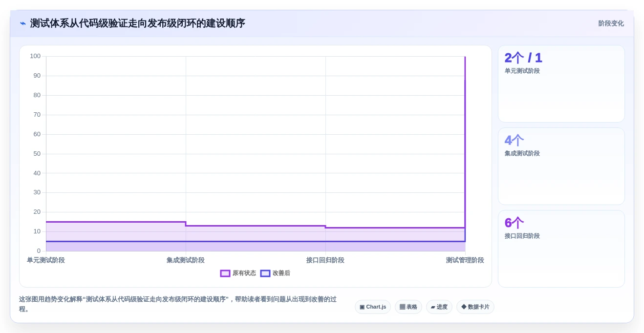
Task: Click the 单元测试阶段 x-axis label
Action: coord(46,260)
